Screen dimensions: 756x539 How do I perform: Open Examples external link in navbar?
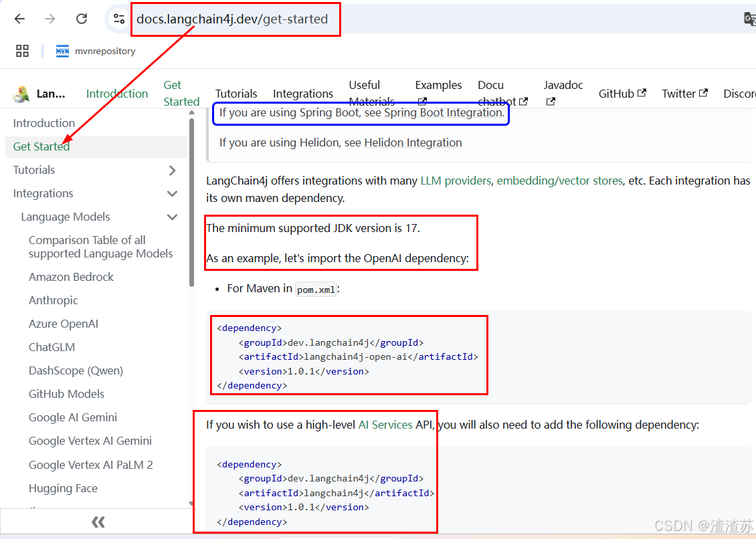(438, 92)
